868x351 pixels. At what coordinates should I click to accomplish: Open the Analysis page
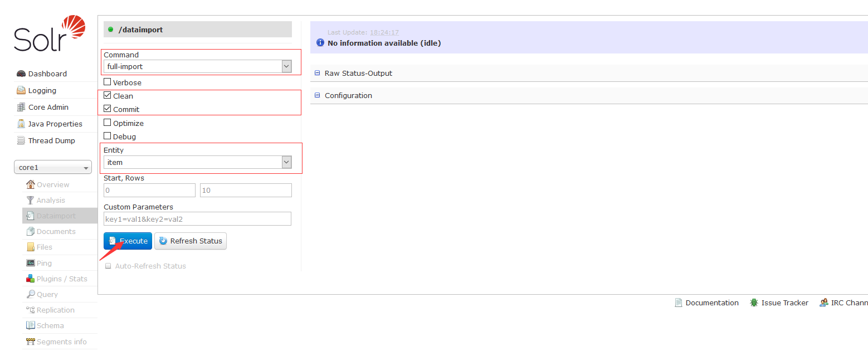(51, 200)
